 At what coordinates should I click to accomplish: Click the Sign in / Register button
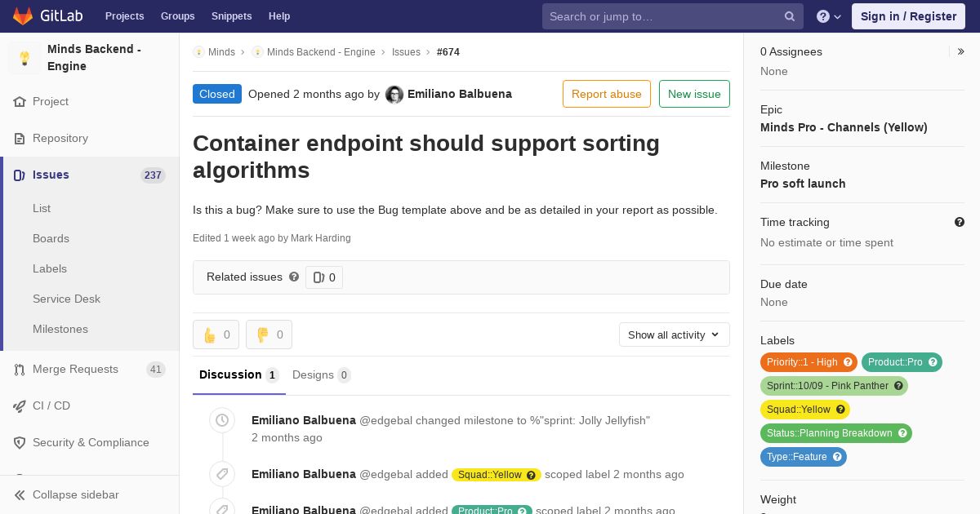908,16
